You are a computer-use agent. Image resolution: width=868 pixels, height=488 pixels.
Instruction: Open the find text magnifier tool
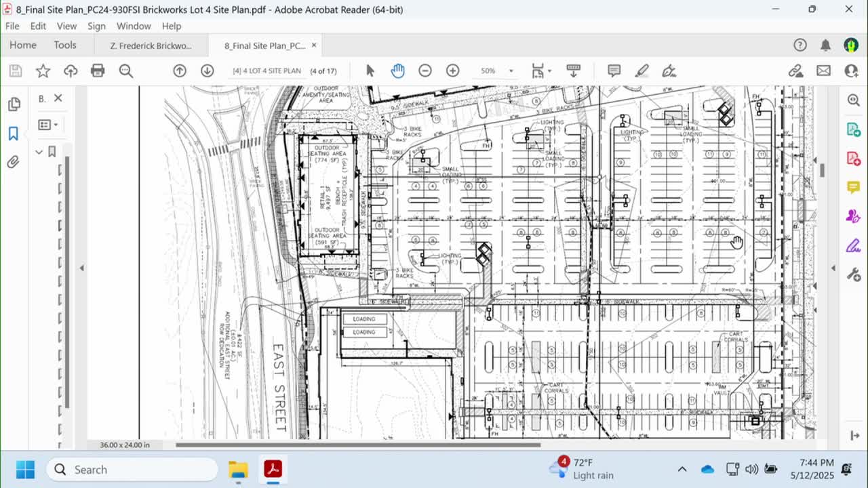pos(126,70)
